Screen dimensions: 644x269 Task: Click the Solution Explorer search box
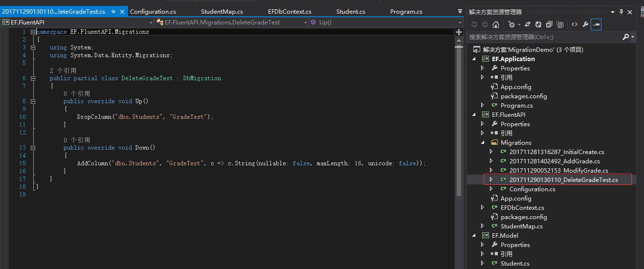click(x=544, y=37)
